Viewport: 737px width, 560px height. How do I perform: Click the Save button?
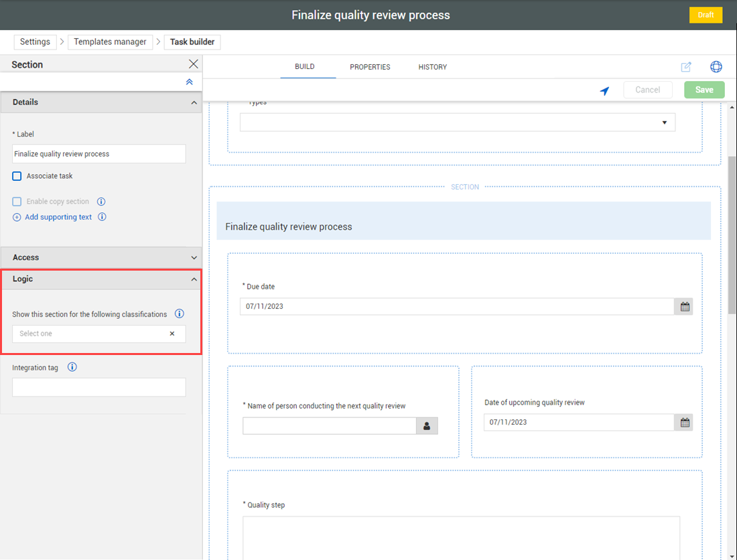pos(704,90)
